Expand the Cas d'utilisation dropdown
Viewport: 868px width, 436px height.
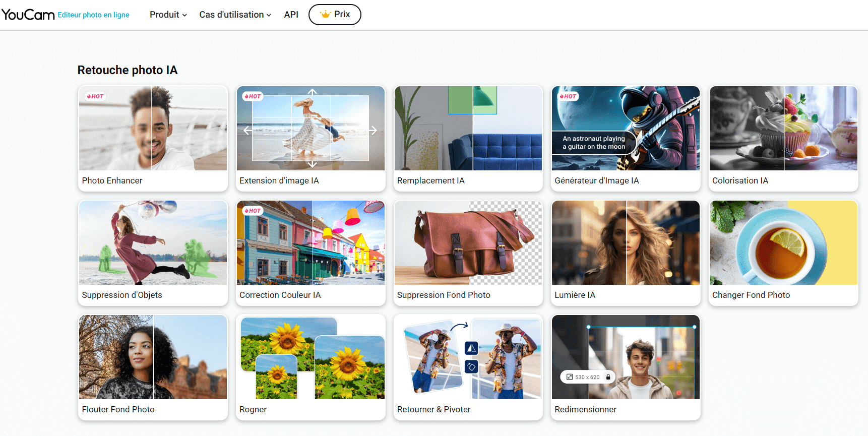[x=235, y=15]
